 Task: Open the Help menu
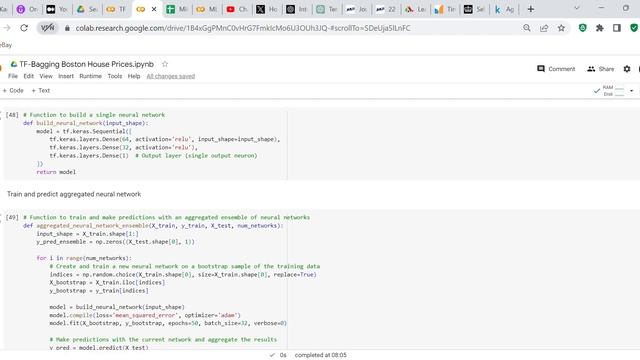coord(134,76)
